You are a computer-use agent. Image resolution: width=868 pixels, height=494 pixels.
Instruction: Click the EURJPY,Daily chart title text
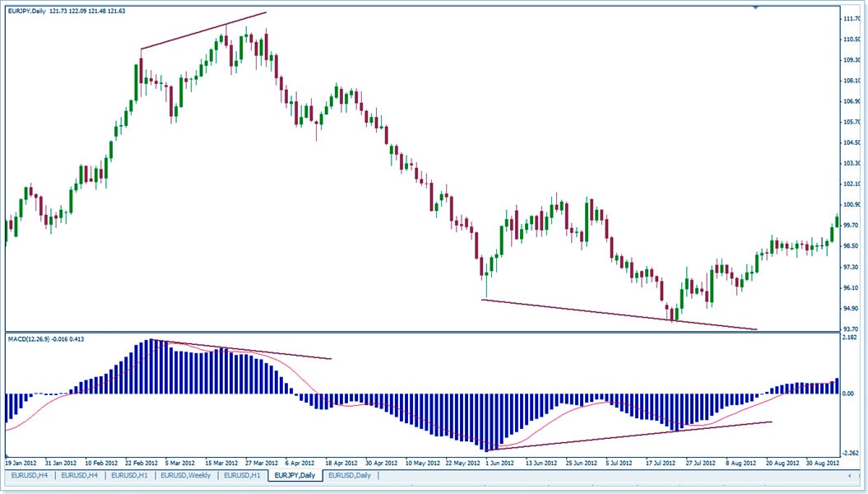[x=27, y=10]
